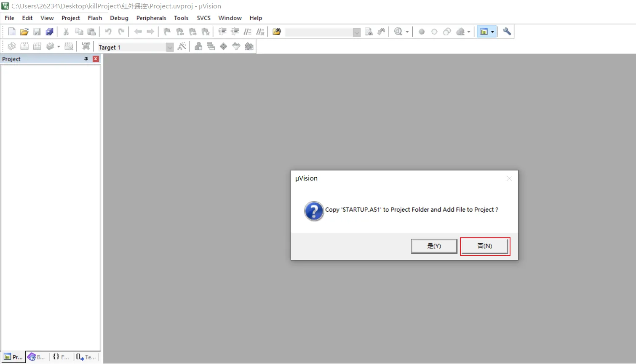Stop the build via toolbar icon

[x=69, y=46]
